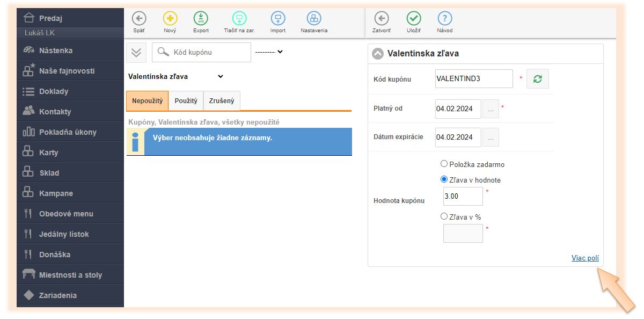Open the Platný od date picker button

coord(491,108)
